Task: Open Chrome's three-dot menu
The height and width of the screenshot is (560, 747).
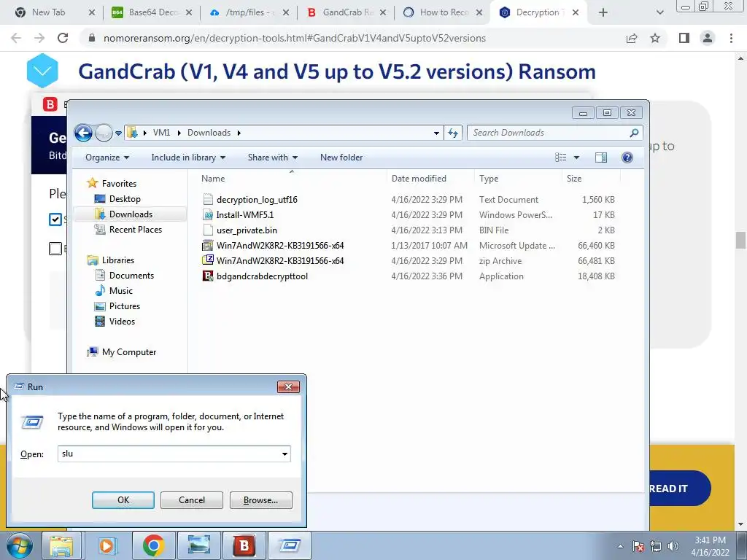Action: 731,38
